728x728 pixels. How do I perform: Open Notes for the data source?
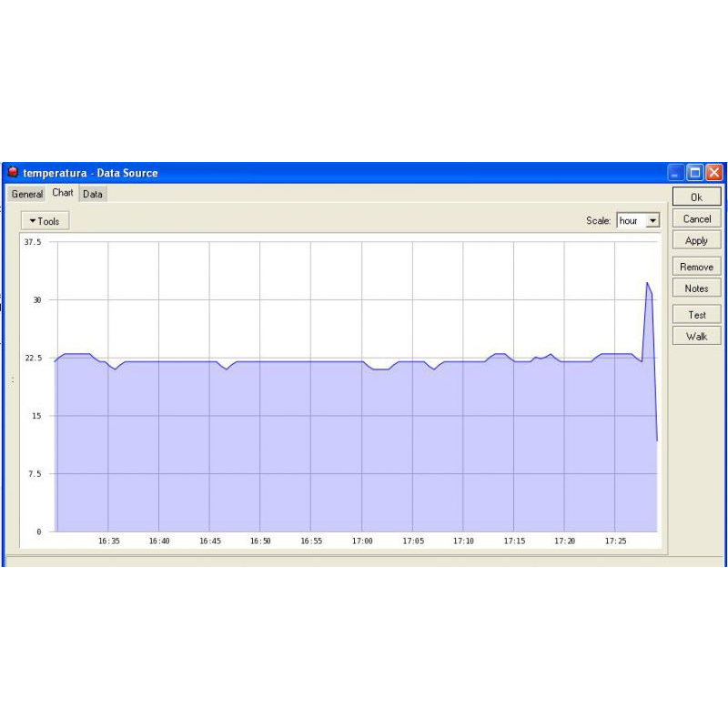[x=696, y=288]
